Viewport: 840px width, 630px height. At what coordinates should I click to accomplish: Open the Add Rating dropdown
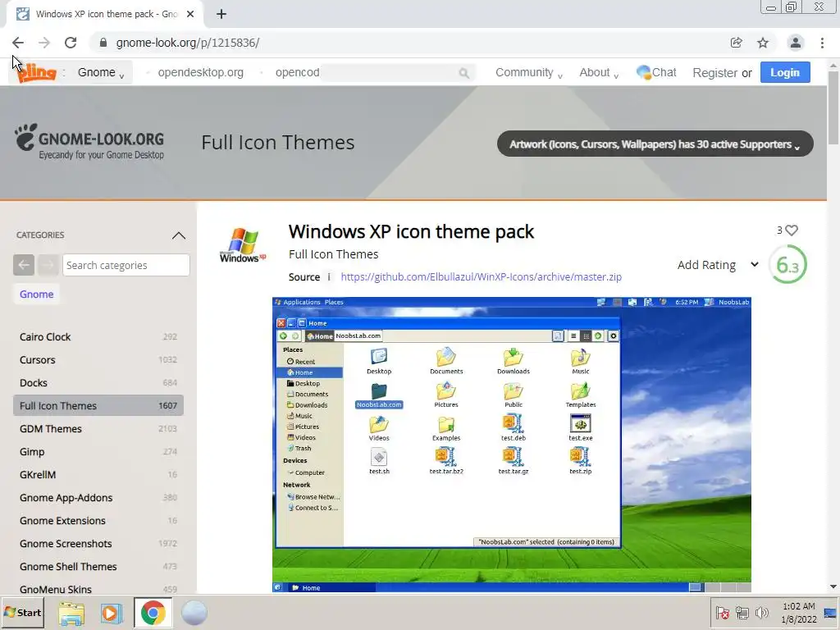click(x=718, y=265)
